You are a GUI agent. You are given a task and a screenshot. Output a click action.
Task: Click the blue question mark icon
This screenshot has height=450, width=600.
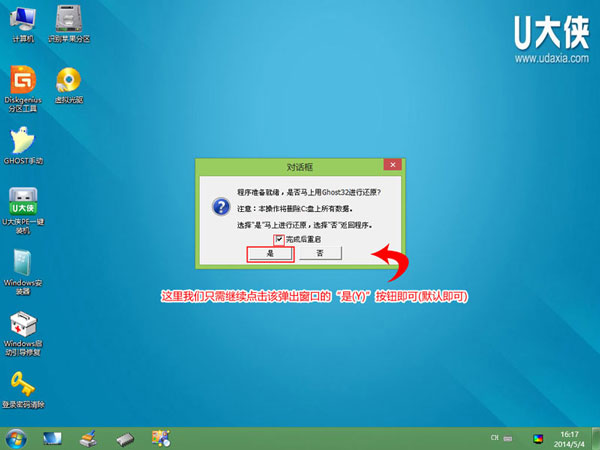pos(221,207)
